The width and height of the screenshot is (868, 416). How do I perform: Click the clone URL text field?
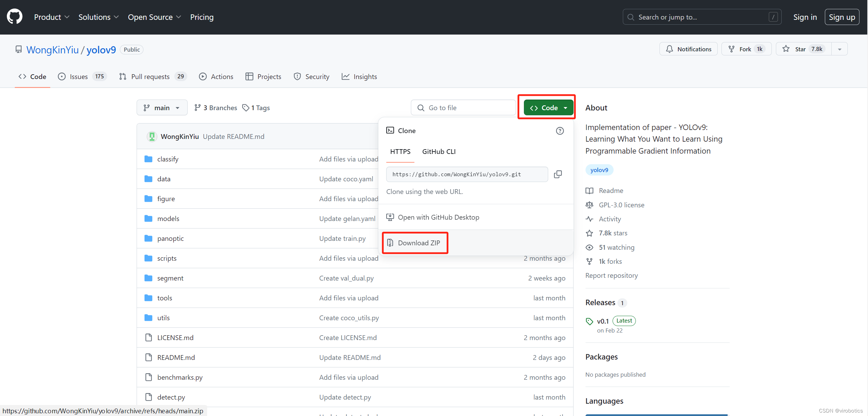(x=467, y=174)
